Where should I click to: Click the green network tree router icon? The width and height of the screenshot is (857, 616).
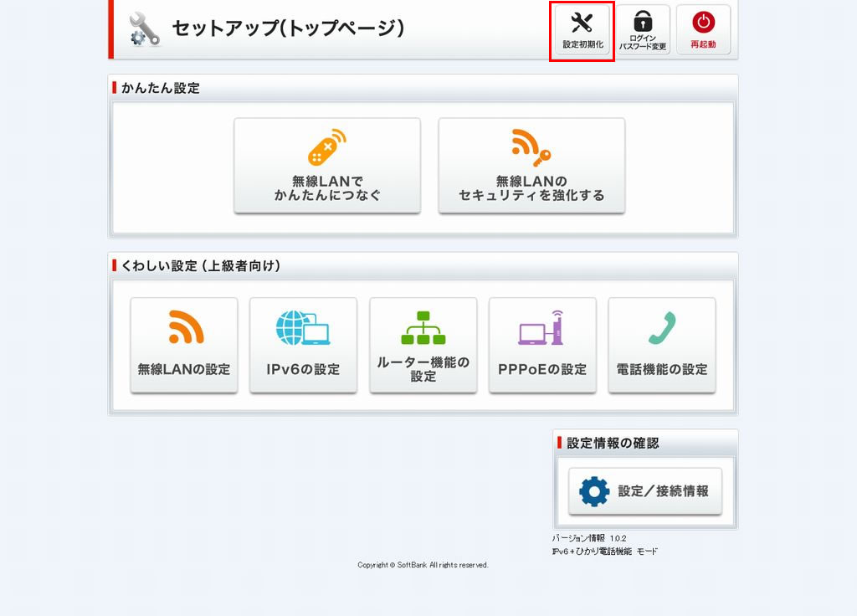[x=423, y=327]
